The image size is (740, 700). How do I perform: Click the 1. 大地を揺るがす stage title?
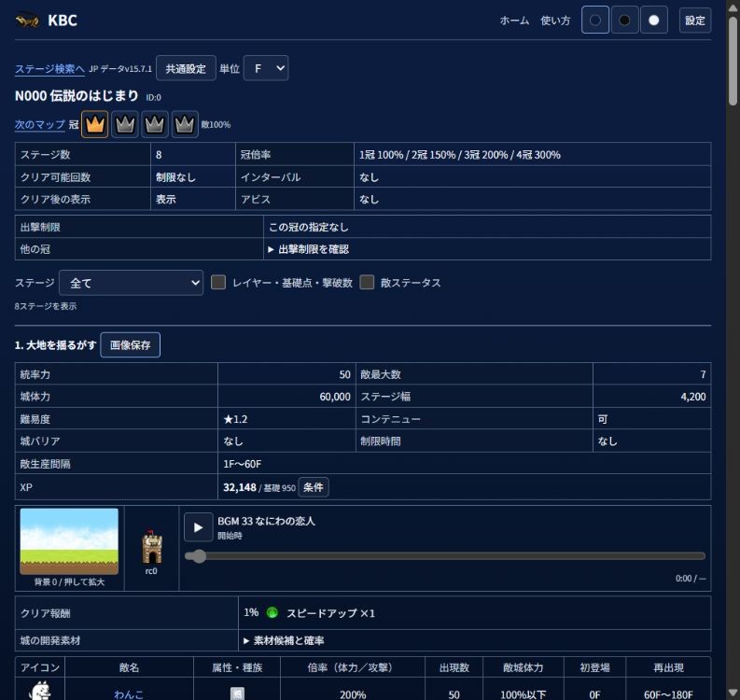tap(55, 345)
